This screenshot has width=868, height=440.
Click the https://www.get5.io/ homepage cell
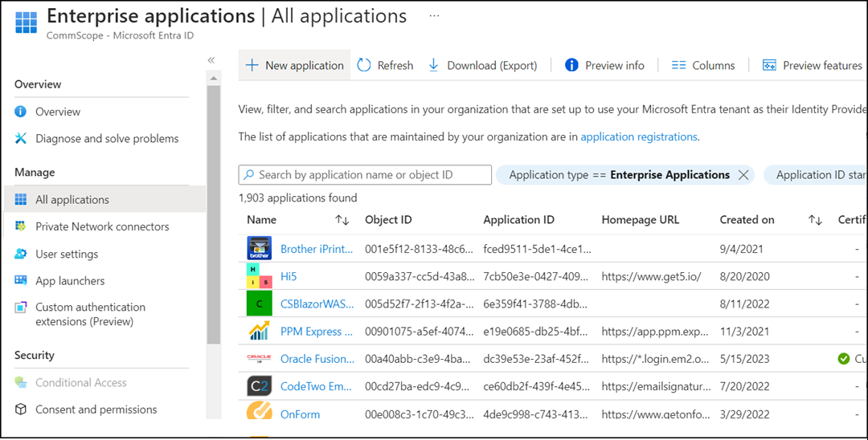tap(652, 276)
